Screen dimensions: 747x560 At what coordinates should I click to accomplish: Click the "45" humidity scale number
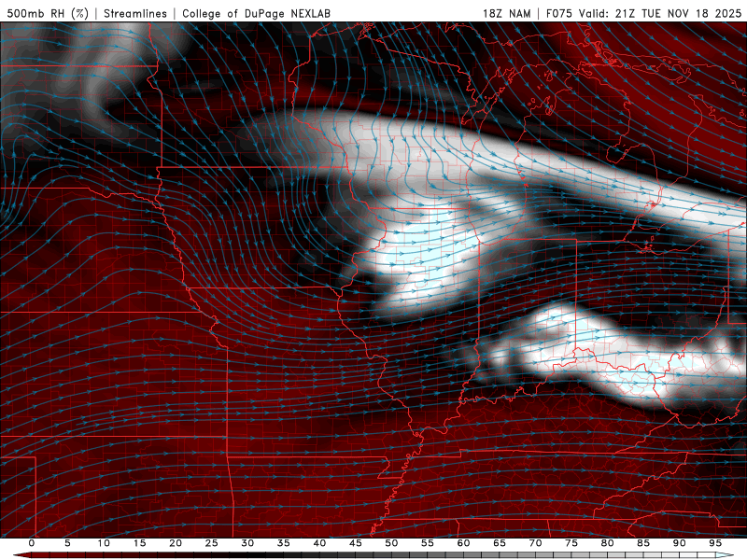[x=356, y=543]
